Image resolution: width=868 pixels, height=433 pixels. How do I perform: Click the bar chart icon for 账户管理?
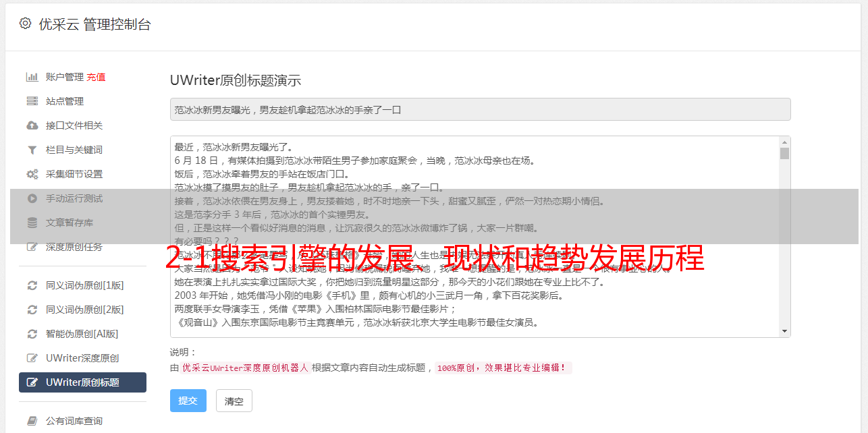(x=32, y=77)
